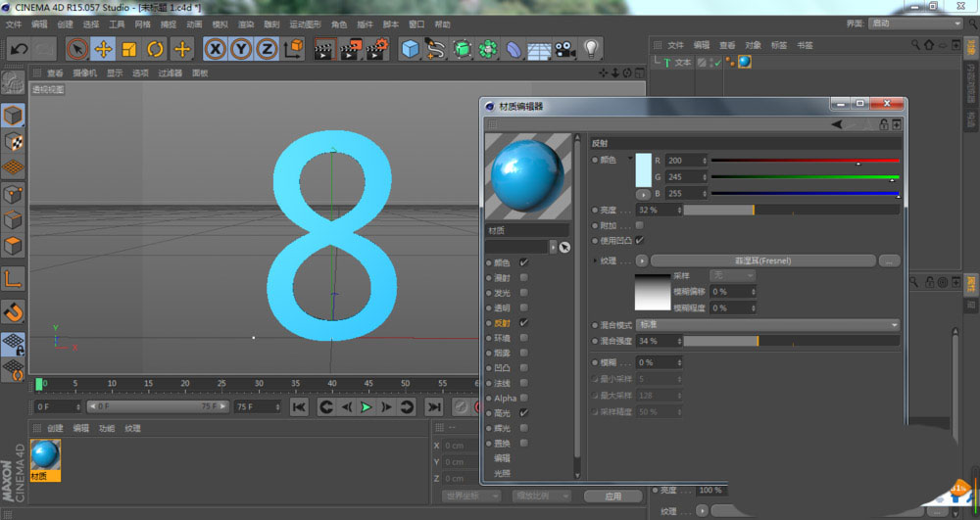Enable the 发光 channel checkbox
This screenshot has width=980, height=520.
(x=523, y=293)
